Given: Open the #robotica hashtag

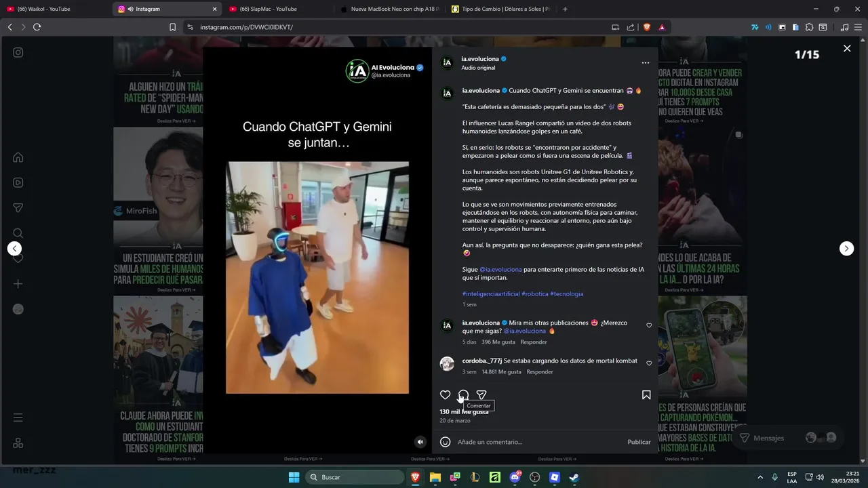Looking at the screenshot, I should click(535, 293).
